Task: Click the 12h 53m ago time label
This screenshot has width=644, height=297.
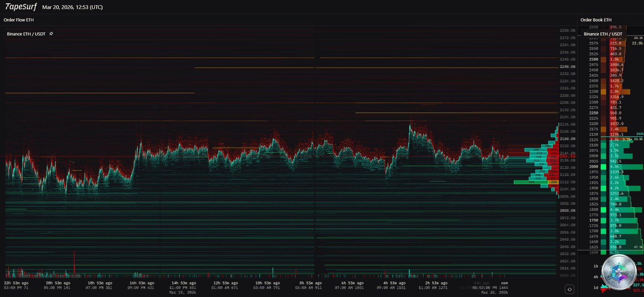Action: click(x=225, y=283)
